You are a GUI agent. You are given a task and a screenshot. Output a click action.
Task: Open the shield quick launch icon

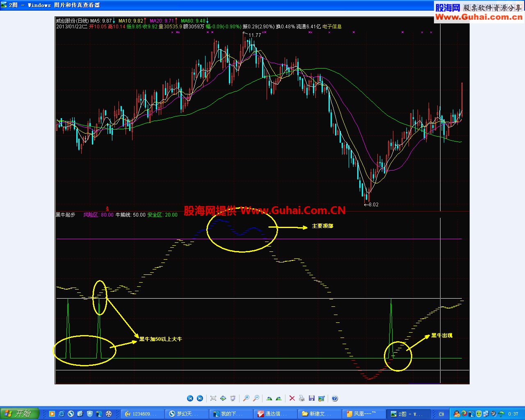coord(90,414)
